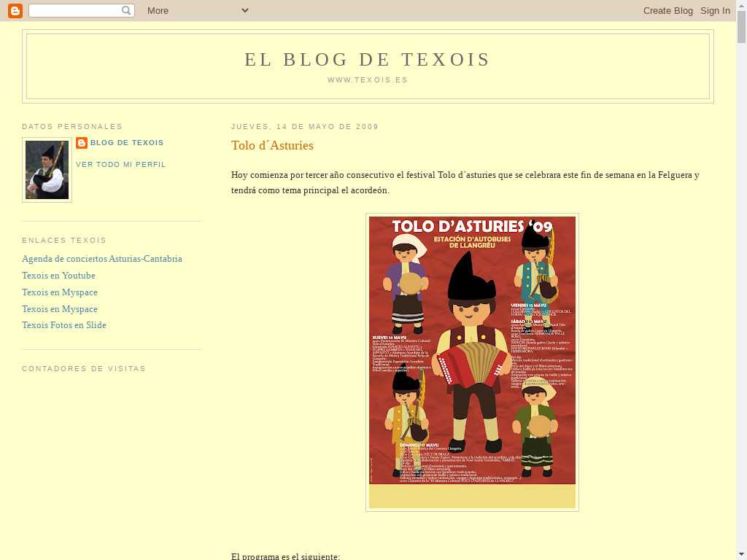The height and width of the screenshot is (560, 747).
Task: Click the Blogger logo icon
Action: pyautogui.click(x=15, y=10)
